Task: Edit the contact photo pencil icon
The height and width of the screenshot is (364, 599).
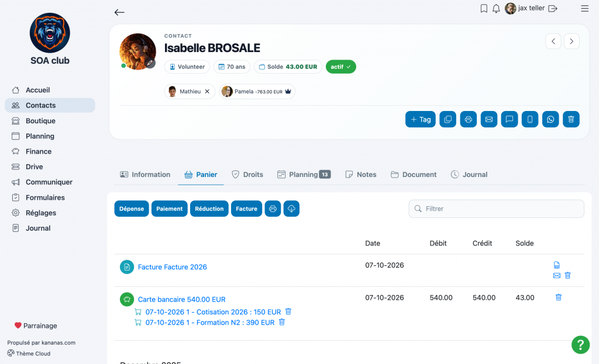Action: pos(150,63)
